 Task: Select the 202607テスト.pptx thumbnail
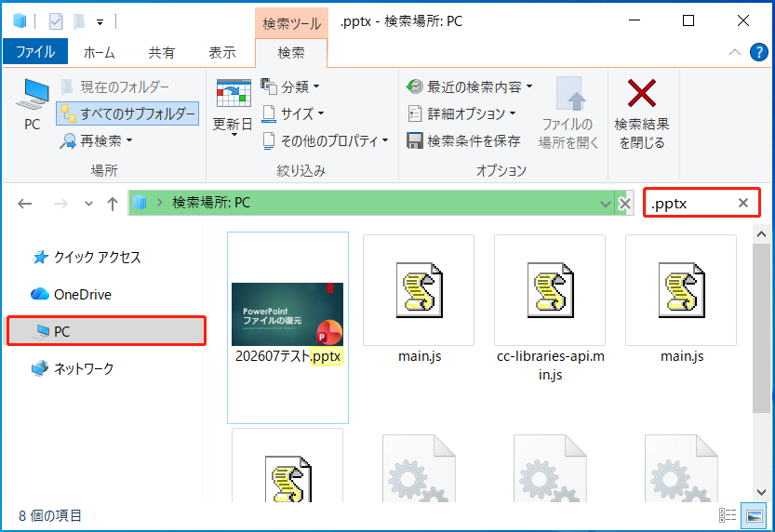click(287, 314)
